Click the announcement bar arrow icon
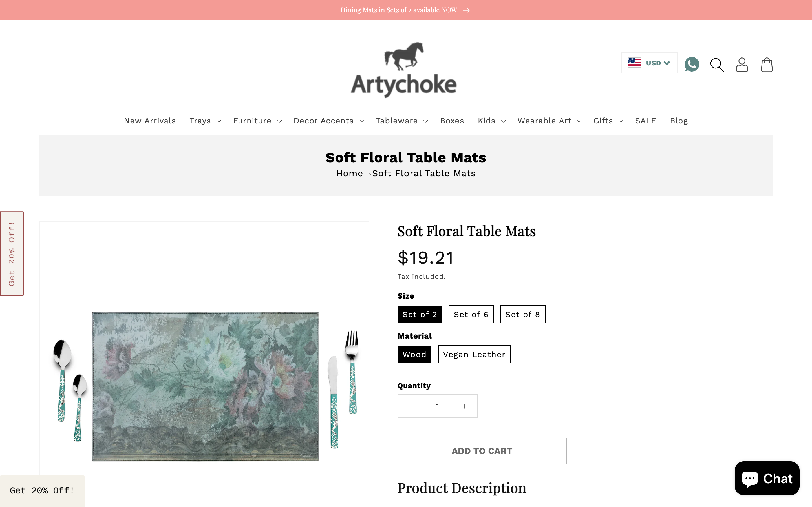This screenshot has width=812, height=507. [x=467, y=10]
